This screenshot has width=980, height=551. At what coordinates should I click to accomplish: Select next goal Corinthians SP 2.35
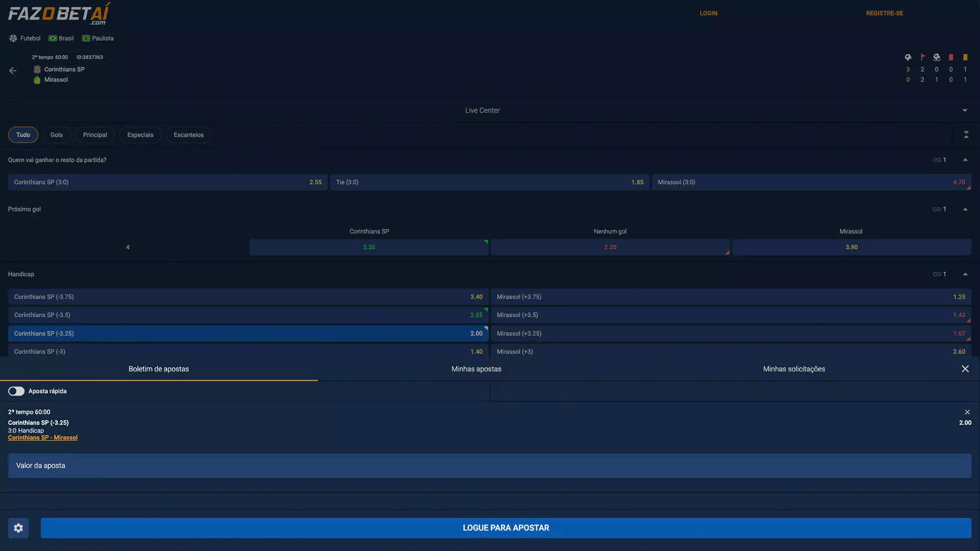point(369,247)
